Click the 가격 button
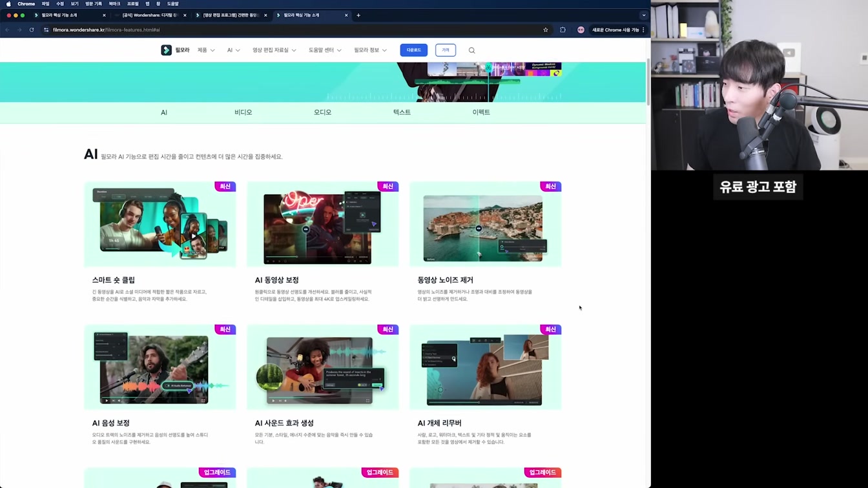The image size is (868, 488). [x=446, y=50]
